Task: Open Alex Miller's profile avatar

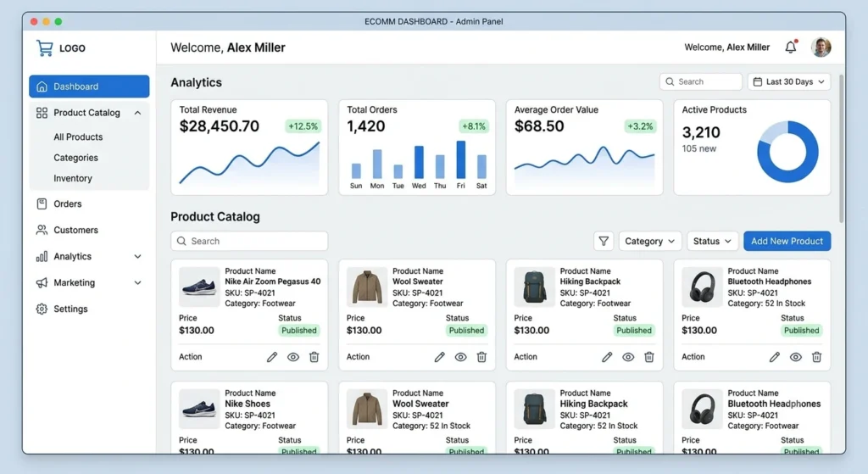Action: coord(821,47)
